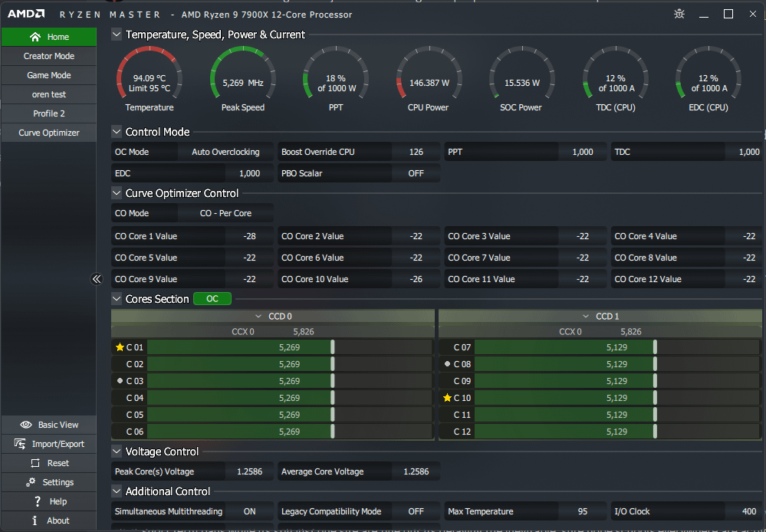Toggle the green OC button in Cores Section
The width and height of the screenshot is (766, 532).
click(212, 299)
